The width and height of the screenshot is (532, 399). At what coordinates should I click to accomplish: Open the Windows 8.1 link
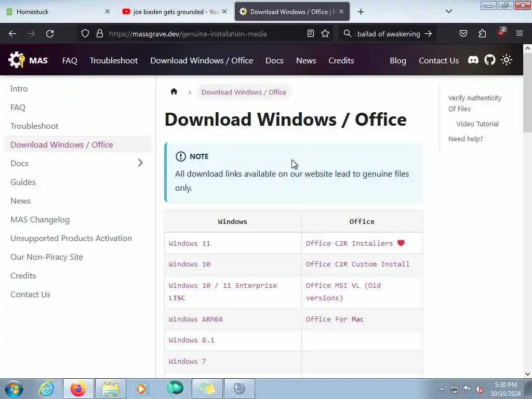(191, 340)
